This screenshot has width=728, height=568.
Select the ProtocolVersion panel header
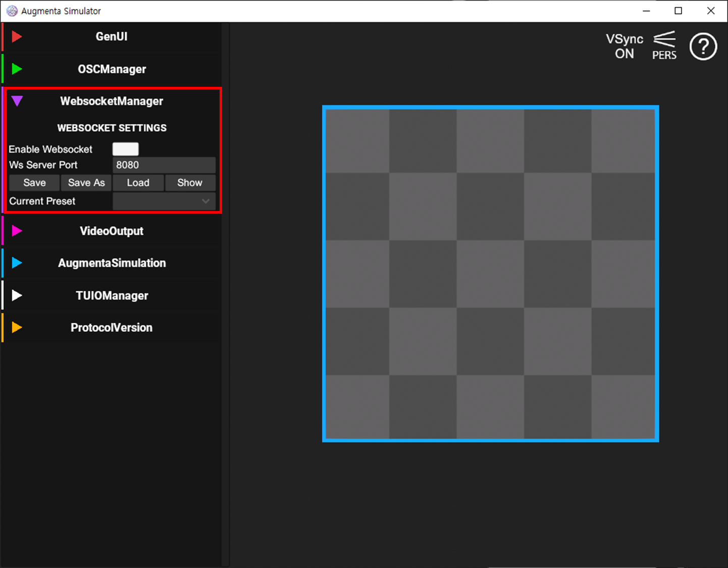[112, 327]
